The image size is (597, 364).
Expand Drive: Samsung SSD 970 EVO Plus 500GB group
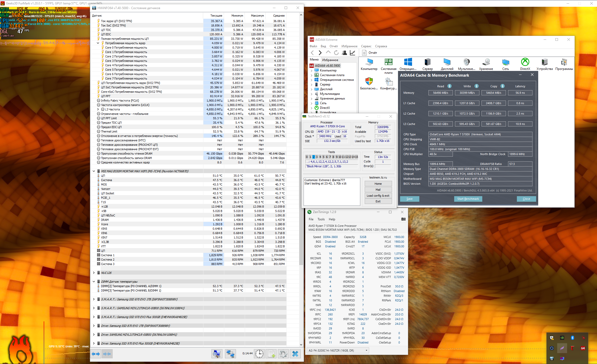click(94, 343)
